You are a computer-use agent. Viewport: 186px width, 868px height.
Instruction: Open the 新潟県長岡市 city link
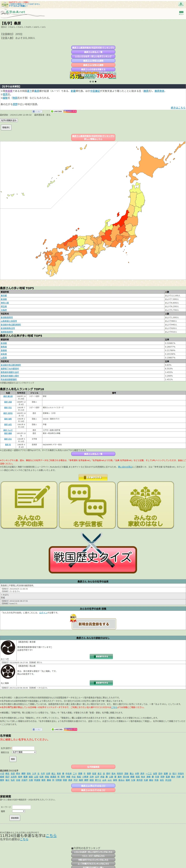[7, 317]
